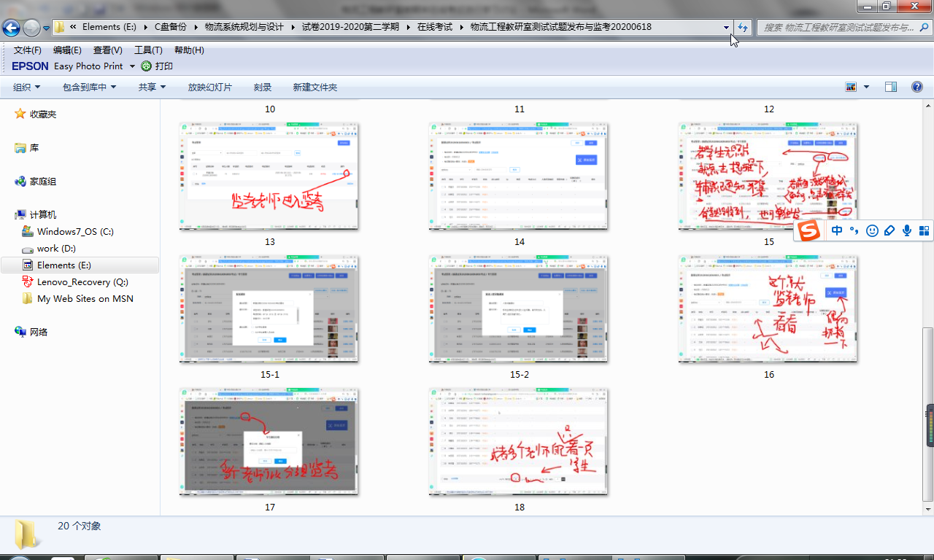934x560 pixels.
Task: Click the 放映幻灯片 button
Action: click(210, 87)
